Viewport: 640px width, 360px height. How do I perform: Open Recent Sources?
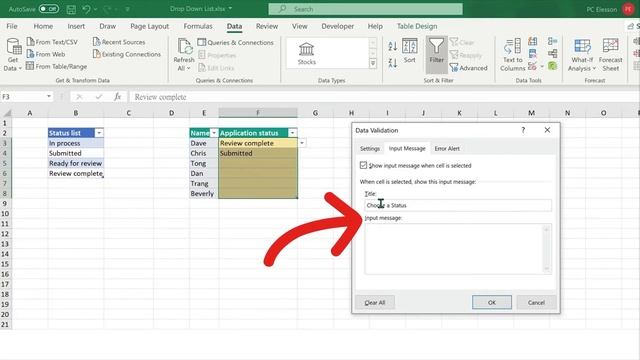pyautogui.click(x=119, y=42)
